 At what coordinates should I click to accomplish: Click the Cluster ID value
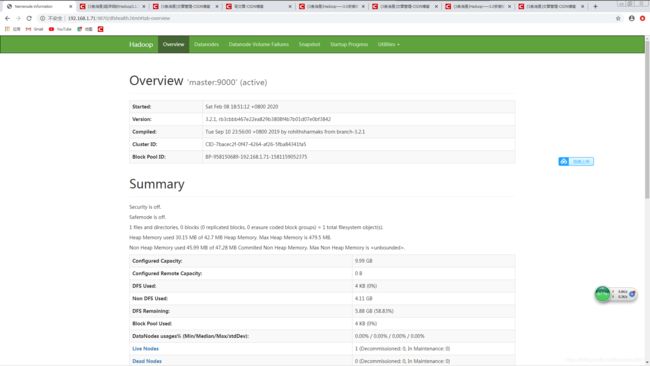point(255,144)
